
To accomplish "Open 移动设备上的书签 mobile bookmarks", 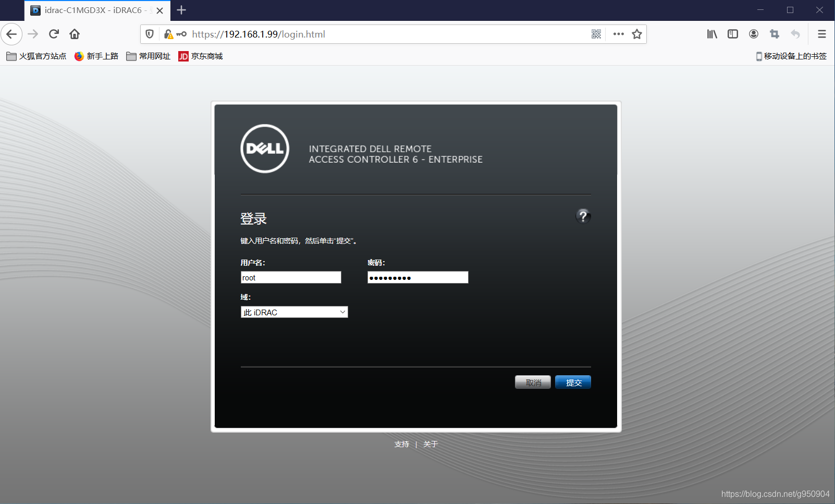I will point(791,56).
